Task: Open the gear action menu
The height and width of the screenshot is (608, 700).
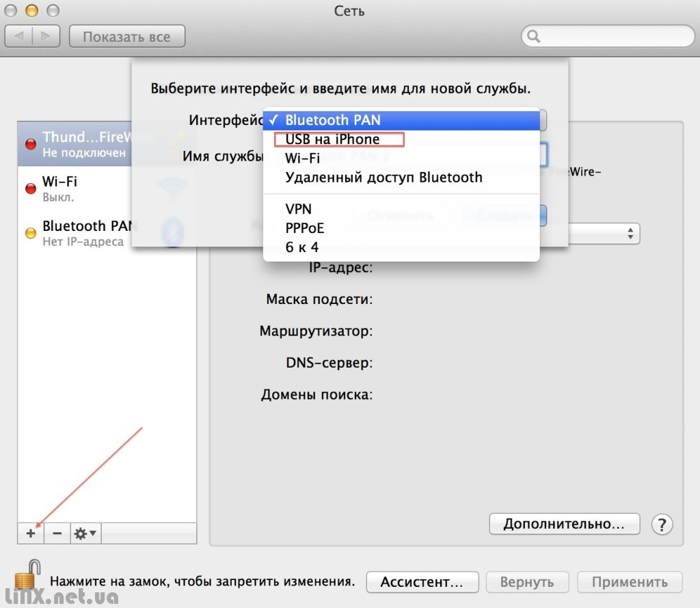Action: tap(85, 533)
